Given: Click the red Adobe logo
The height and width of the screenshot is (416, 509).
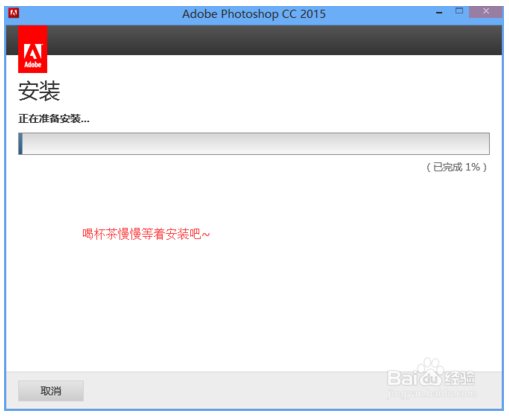Looking at the screenshot, I should click(x=33, y=49).
